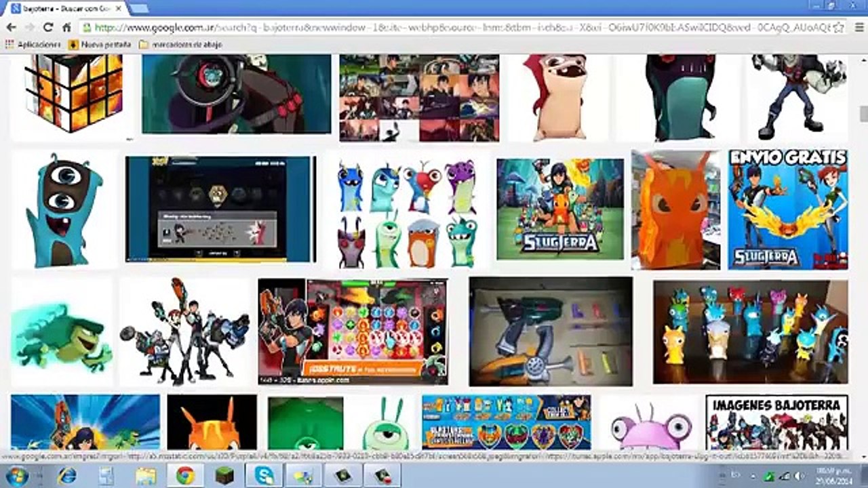Open a new browser tab
The image size is (868, 488).
(139, 8)
